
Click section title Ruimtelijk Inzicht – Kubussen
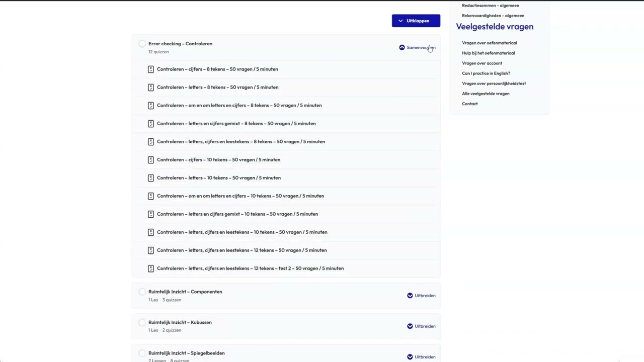[x=180, y=322]
